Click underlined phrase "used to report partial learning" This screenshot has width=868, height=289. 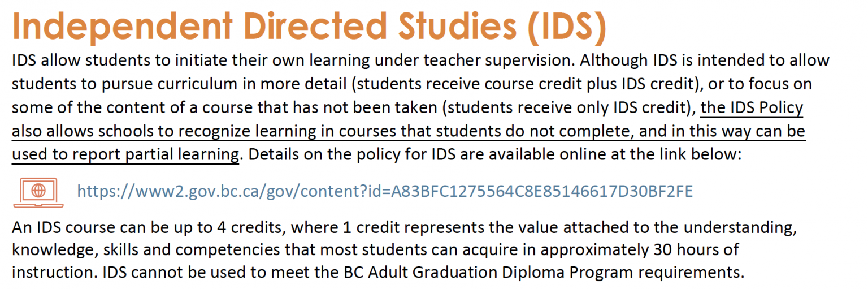125,154
